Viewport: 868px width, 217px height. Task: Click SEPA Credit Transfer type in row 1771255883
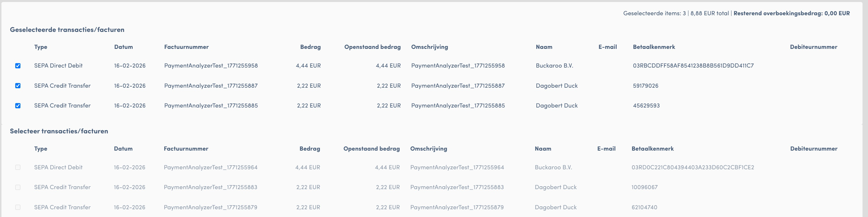click(62, 187)
